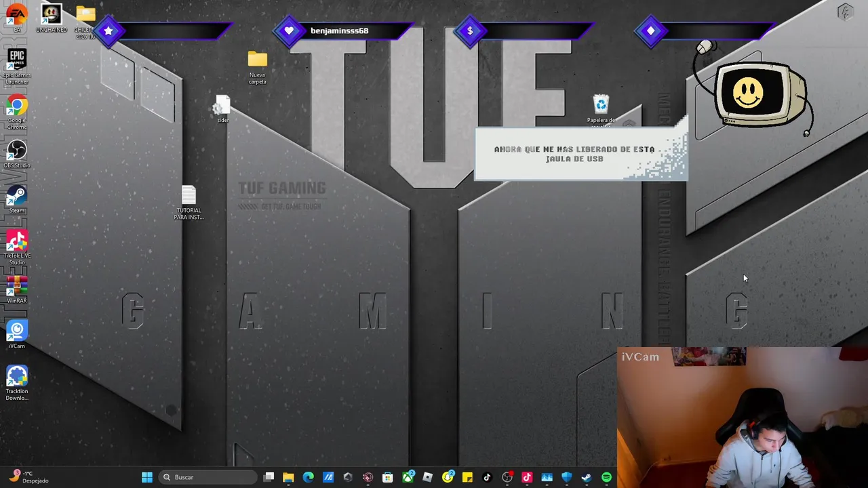Open the Xbox app from the taskbar
This screenshot has width=868, height=488.
(x=408, y=477)
